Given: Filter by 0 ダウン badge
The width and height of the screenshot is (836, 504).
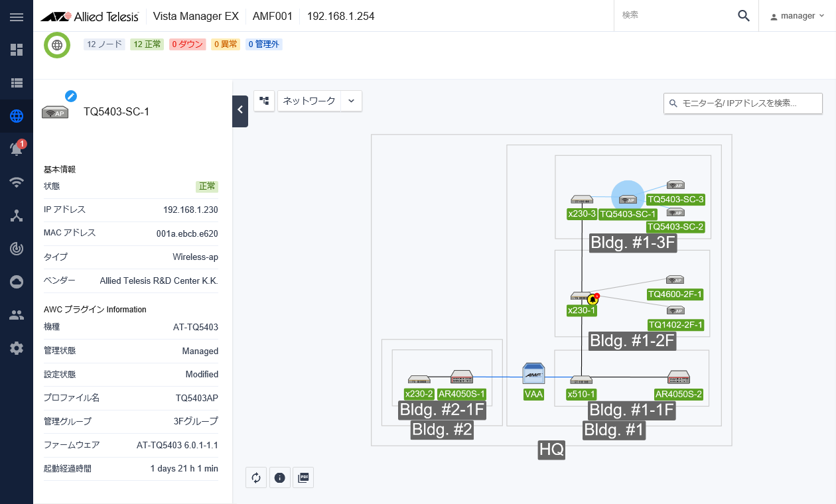Looking at the screenshot, I should click(x=188, y=44).
